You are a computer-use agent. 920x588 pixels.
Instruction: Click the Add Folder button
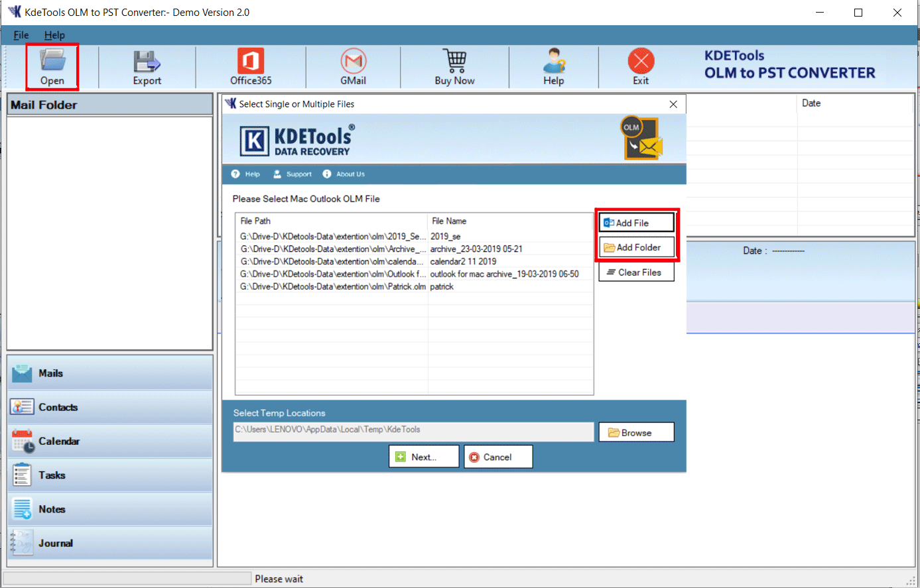point(636,247)
